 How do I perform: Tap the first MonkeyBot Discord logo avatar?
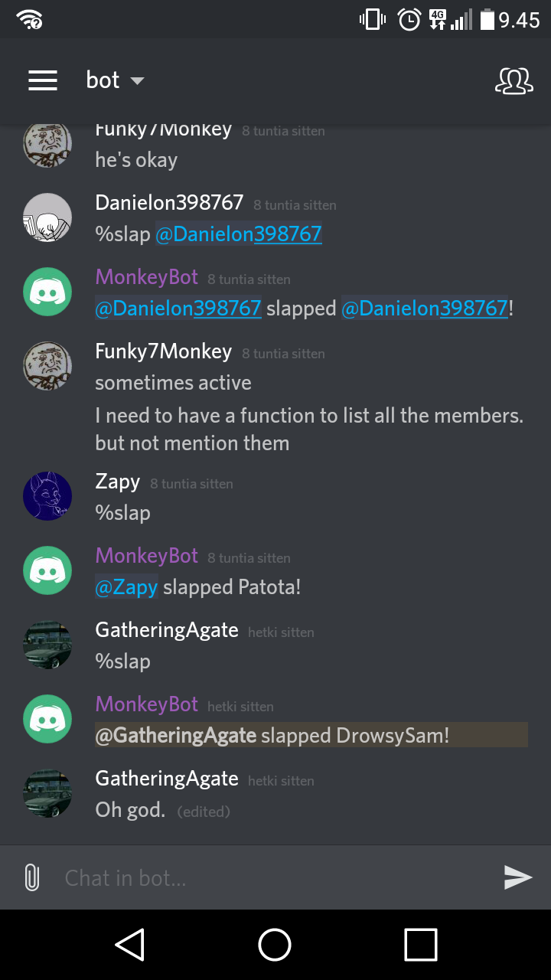[47, 292]
